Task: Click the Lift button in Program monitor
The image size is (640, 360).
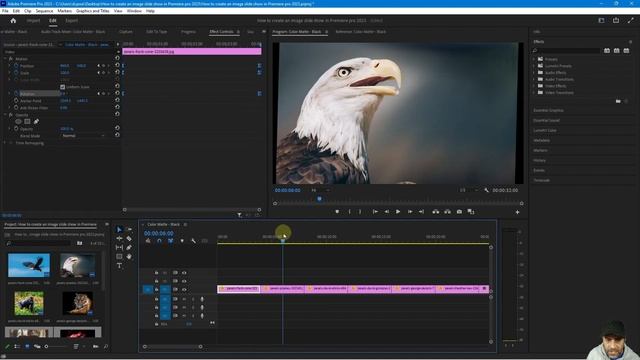Action: pyautogui.click(x=436, y=211)
